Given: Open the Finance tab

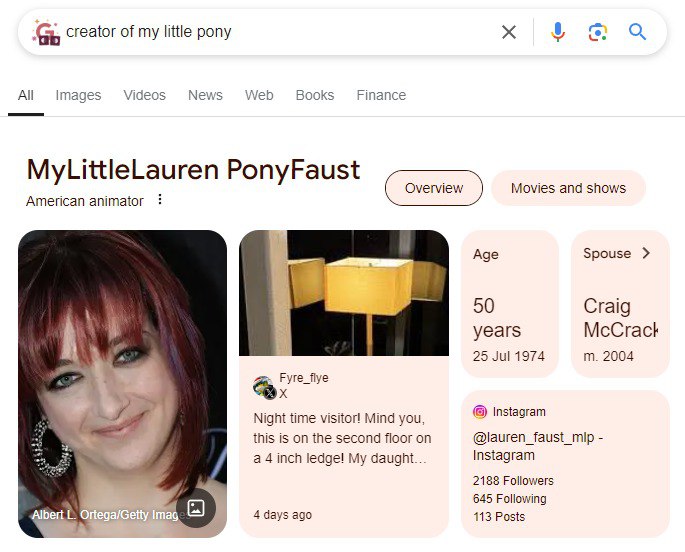Looking at the screenshot, I should 381,95.
